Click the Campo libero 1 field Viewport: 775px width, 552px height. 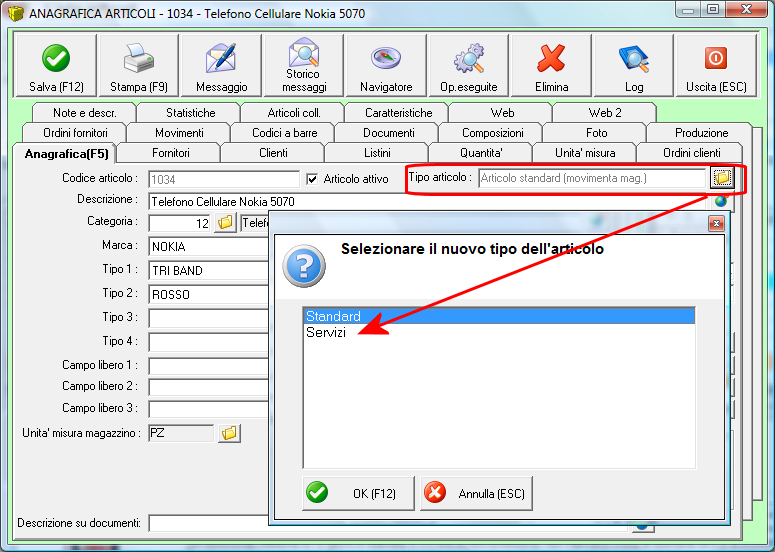(208, 366)
